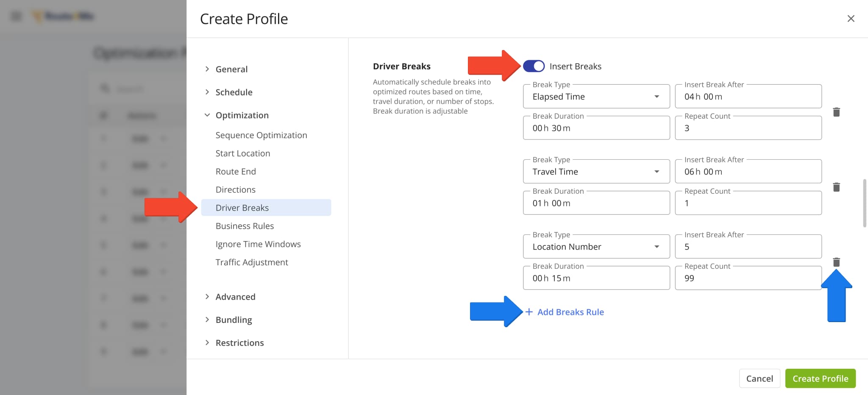Close the Create Profile dialog
The width and height of the screenshot is (868, 395).
(x=851, y=18)
